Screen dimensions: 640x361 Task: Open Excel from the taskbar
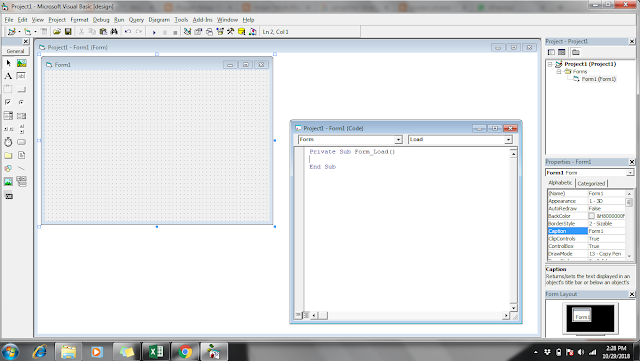(x=156, y=351)
